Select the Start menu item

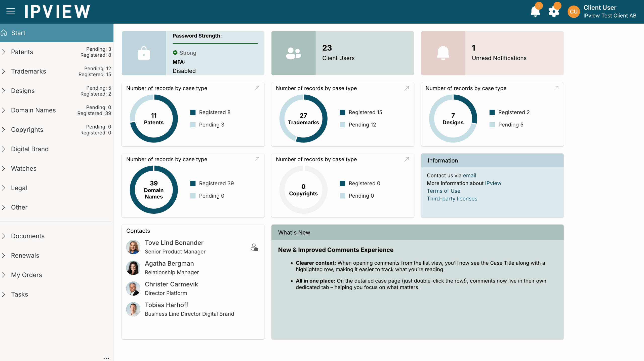coord(18,33)
